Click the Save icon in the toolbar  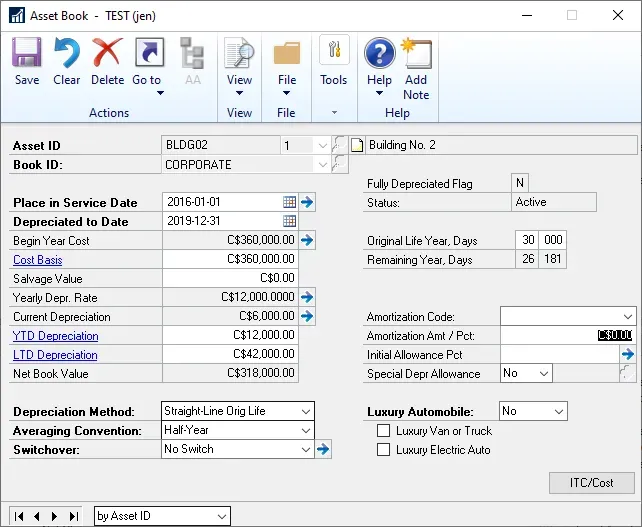tap(27, 60)
